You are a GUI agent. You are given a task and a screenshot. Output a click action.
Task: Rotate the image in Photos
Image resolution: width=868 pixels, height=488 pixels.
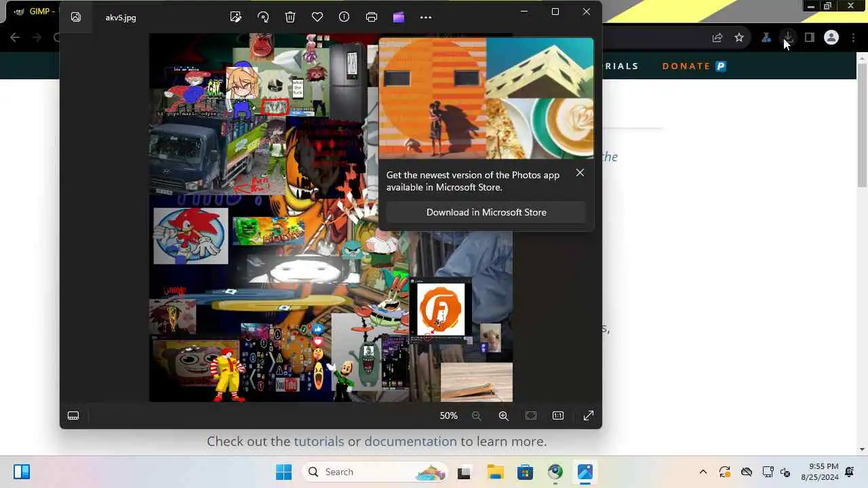263,17
